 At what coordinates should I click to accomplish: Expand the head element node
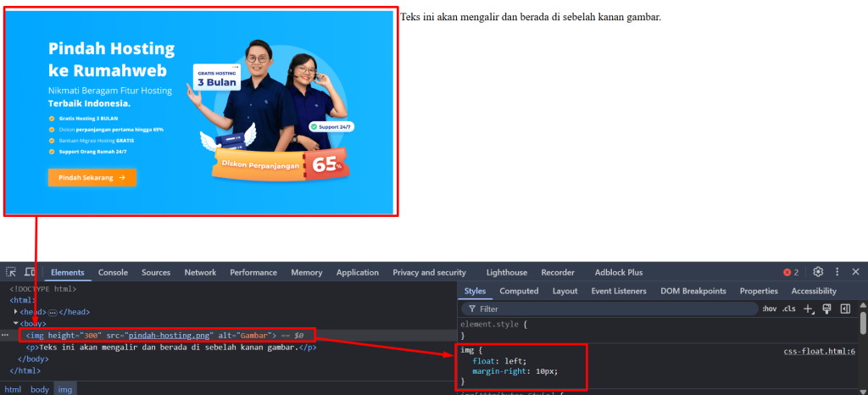coord(15,311)
